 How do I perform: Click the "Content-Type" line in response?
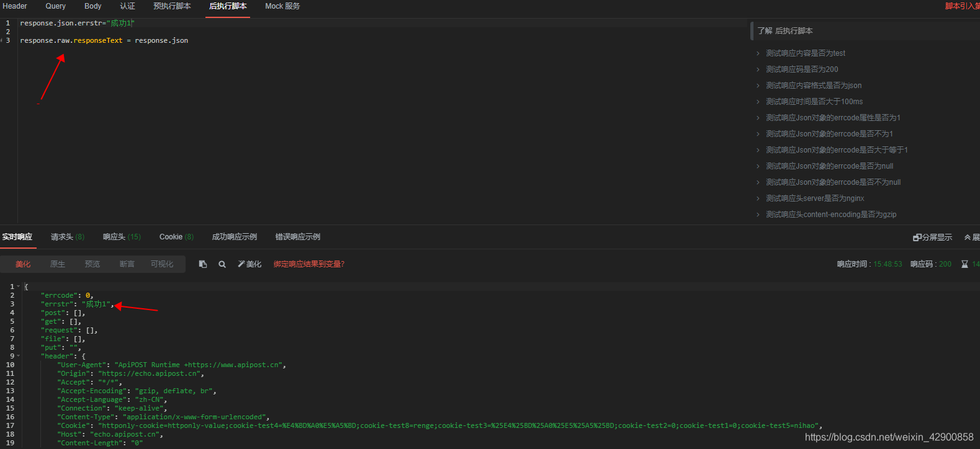tap(163, 417)
